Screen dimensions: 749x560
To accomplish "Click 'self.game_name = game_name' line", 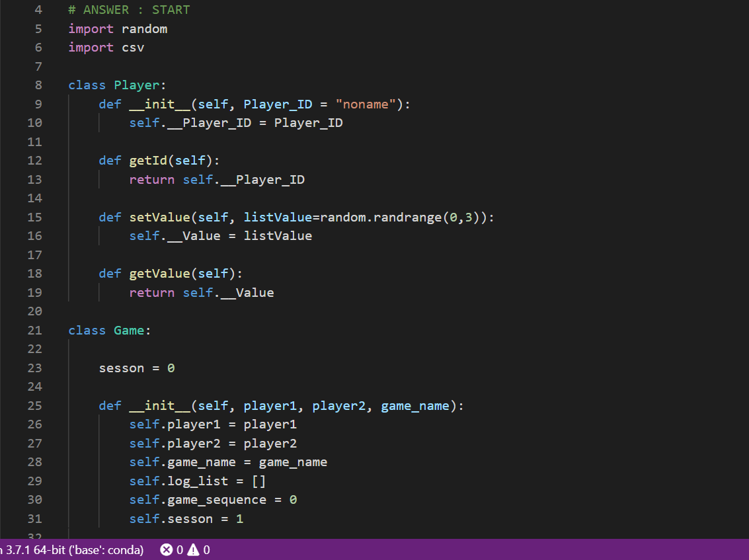I will 228,462.
